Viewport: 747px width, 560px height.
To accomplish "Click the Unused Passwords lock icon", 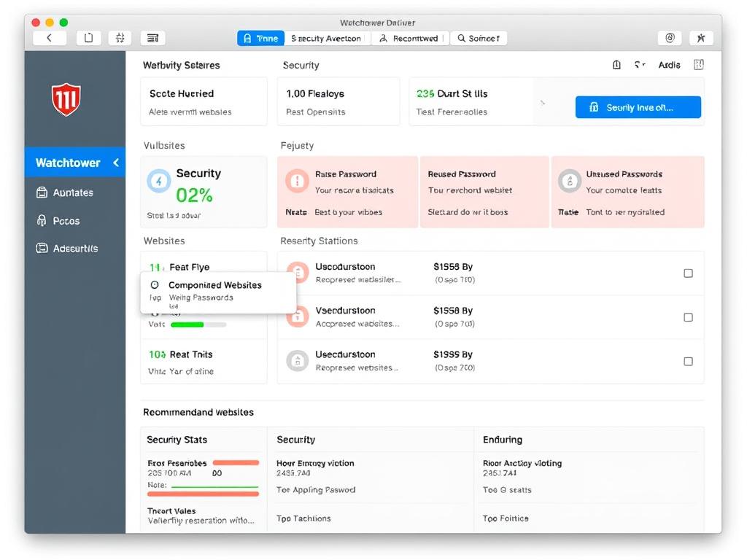I will (x=569, y=181).
